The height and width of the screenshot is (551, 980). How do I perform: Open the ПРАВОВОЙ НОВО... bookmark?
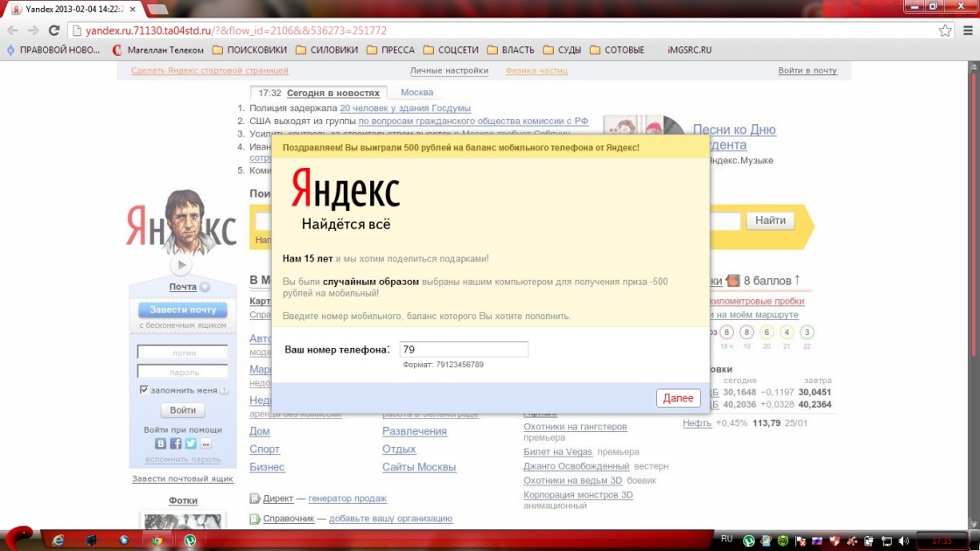(53, 50)
